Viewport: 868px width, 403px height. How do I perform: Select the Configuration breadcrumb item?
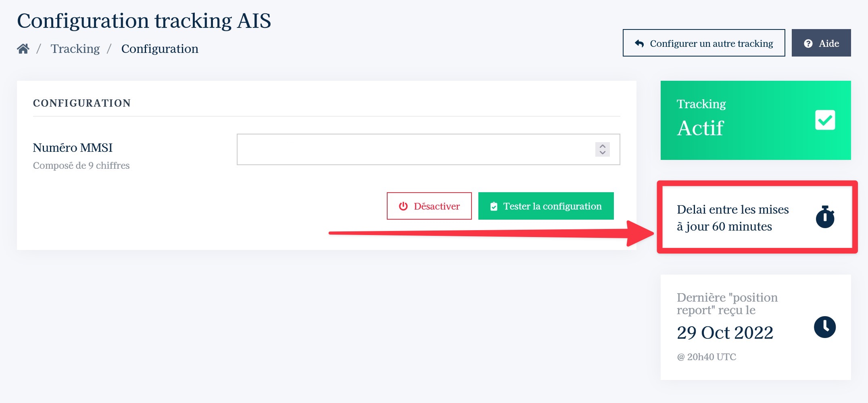pyautogui.click(x=160, y=49)
